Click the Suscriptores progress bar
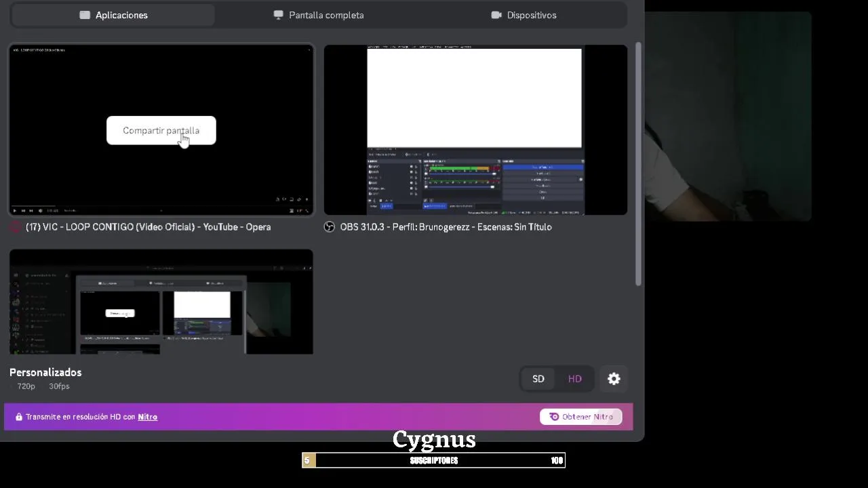The image size is (868, 488). pyautogui.click(x=433, y=460)
